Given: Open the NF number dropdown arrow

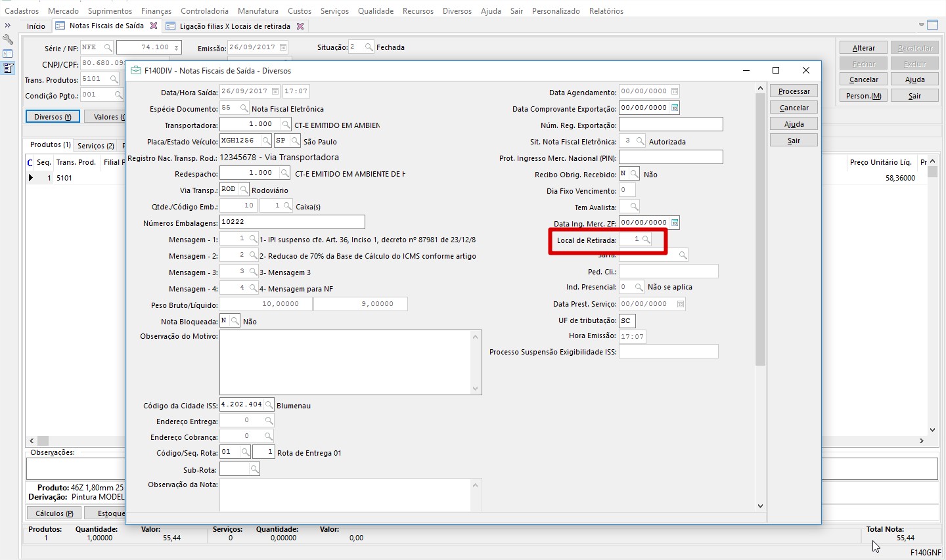Looking at the screenshot, I should point(176,48).
